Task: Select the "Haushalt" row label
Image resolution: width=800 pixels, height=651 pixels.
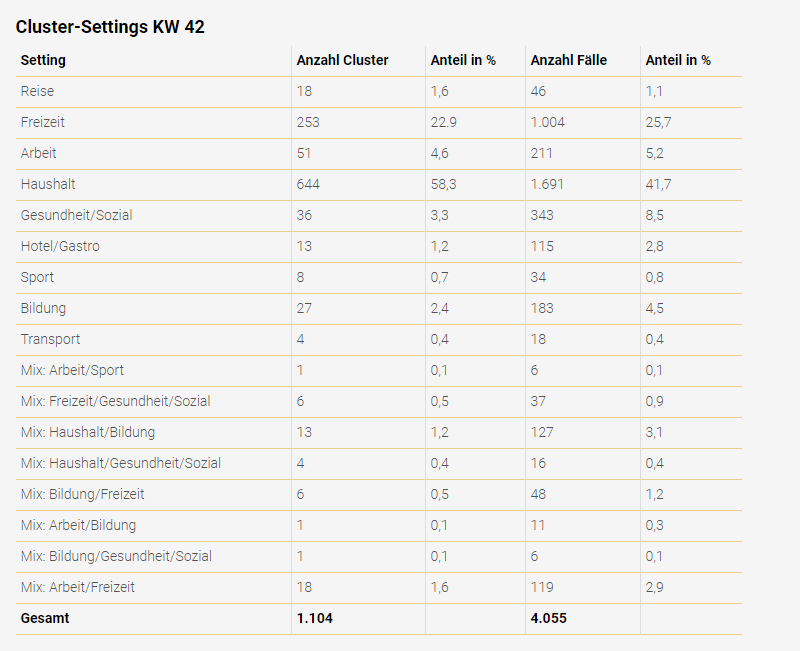Action: pos(48,184)
